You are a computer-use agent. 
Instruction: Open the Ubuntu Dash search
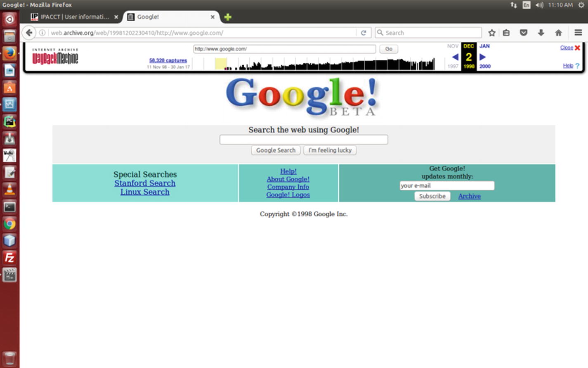pos(9,19)
